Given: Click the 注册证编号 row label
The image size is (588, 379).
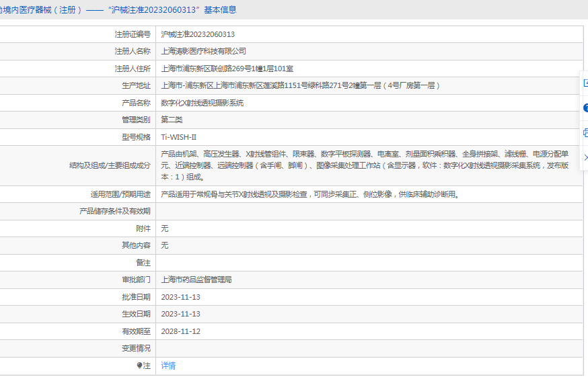Looking at the screenshot, I should pyautogui.click(x=133, y=34).
